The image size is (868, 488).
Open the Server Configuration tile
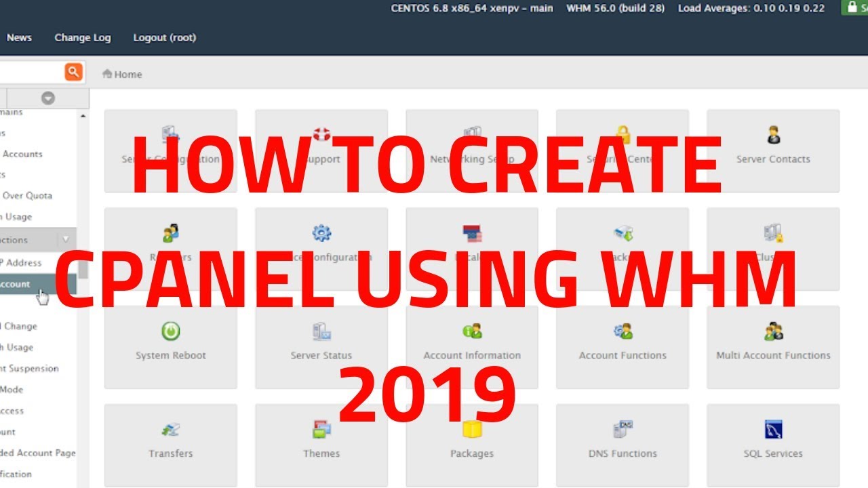[x=171, y=150]
